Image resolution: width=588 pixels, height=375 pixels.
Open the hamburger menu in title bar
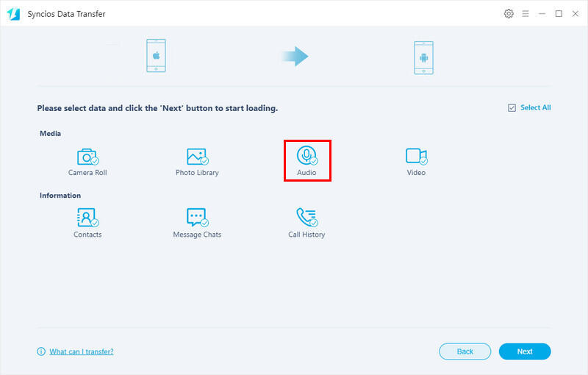[x=526, y=14]
